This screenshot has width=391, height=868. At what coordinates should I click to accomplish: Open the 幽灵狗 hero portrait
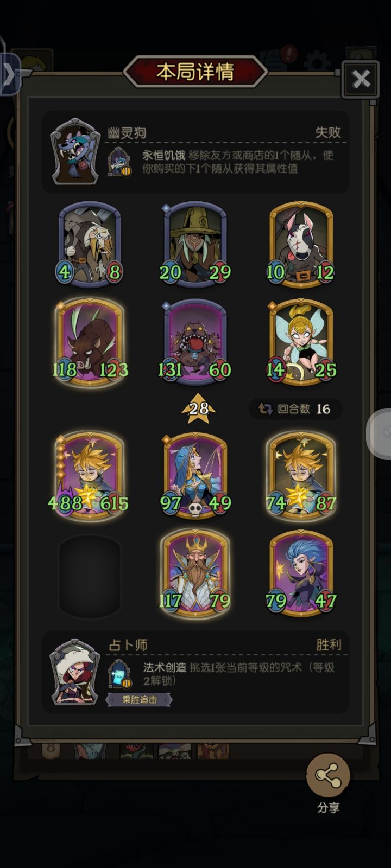pos(76,152)
